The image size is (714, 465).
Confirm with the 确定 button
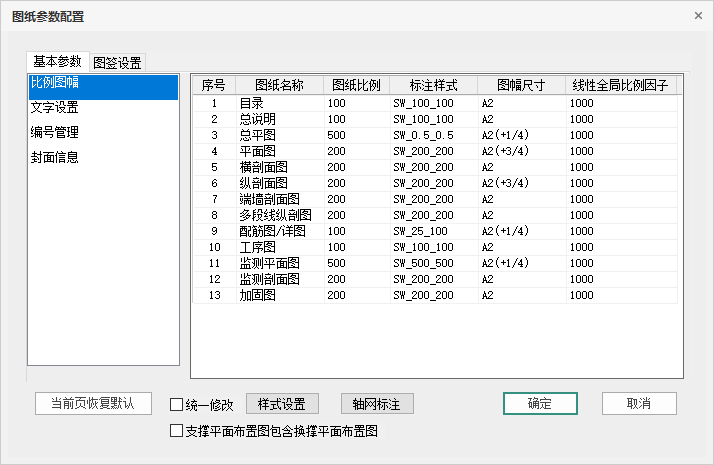[x=539, y=403]
